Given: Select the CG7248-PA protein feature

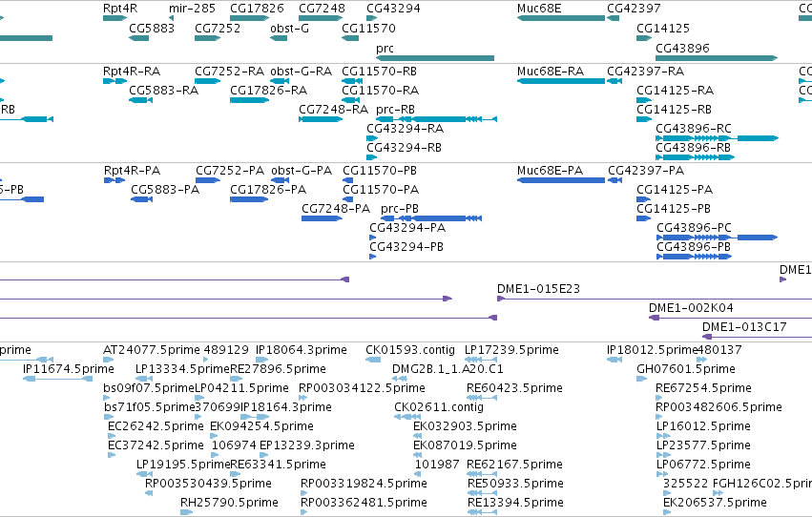Looking at the screenshot, I should (x=322, y=218).
